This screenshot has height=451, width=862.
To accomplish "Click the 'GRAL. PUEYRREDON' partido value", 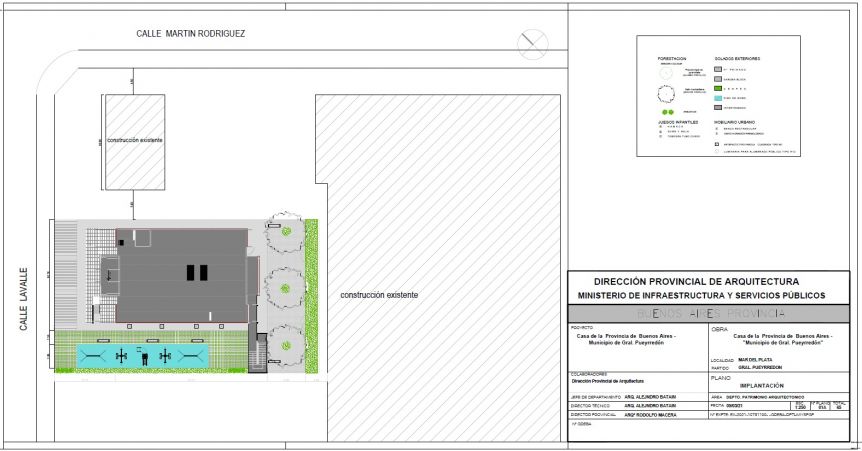I will 760,367.
